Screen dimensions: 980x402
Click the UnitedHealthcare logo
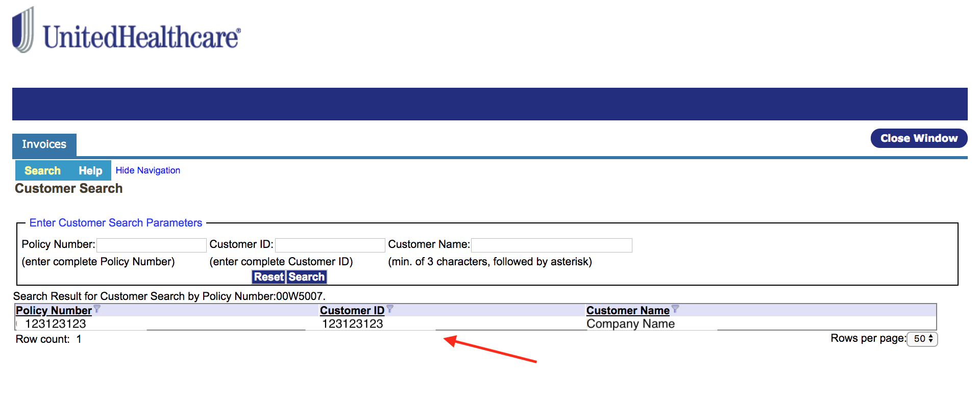[126, 31]
